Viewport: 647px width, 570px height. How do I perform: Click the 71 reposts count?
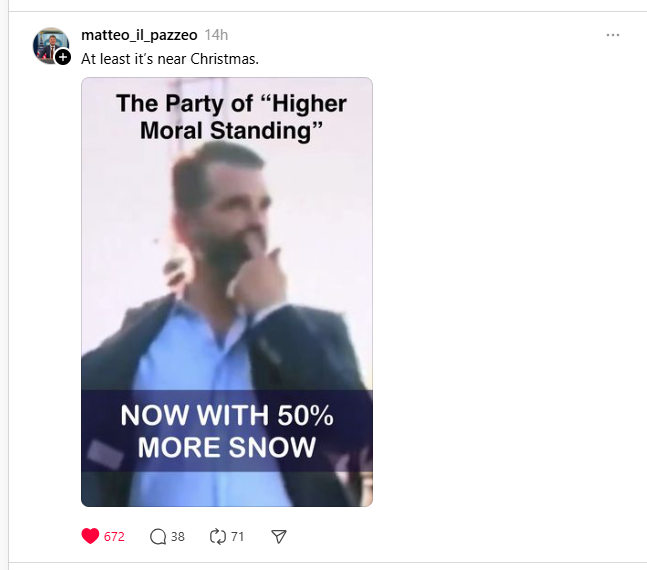(238, 536)
